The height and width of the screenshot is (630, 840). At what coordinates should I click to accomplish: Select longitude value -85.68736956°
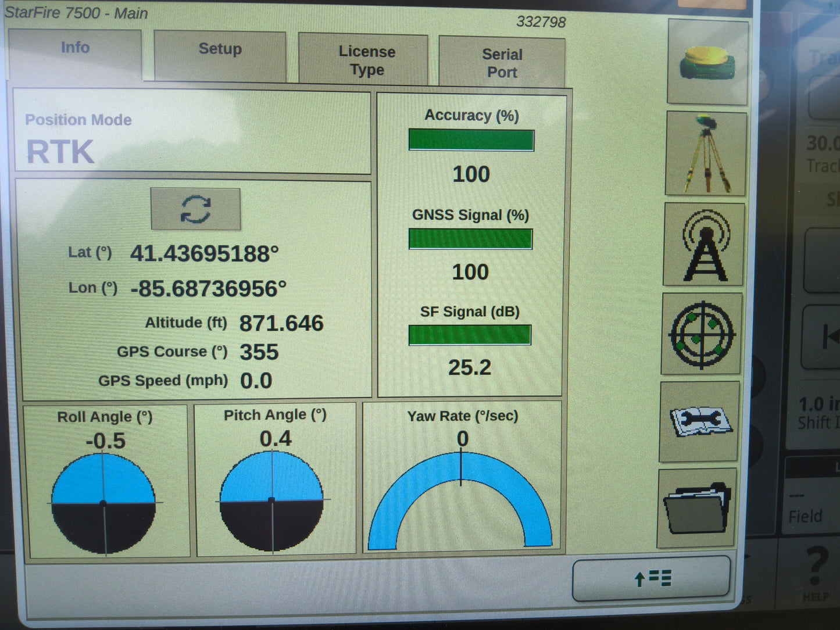pyautogui.click(x=208, y=289)
